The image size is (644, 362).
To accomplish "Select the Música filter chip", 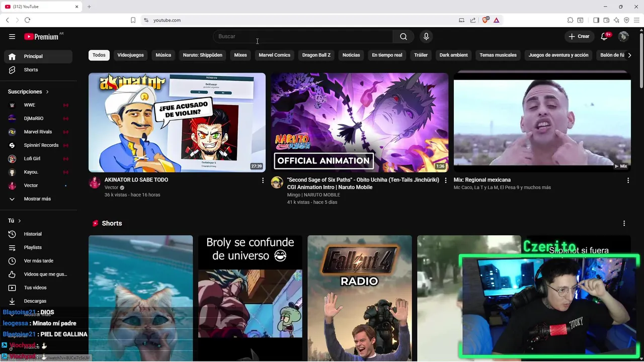I will 163,55.
